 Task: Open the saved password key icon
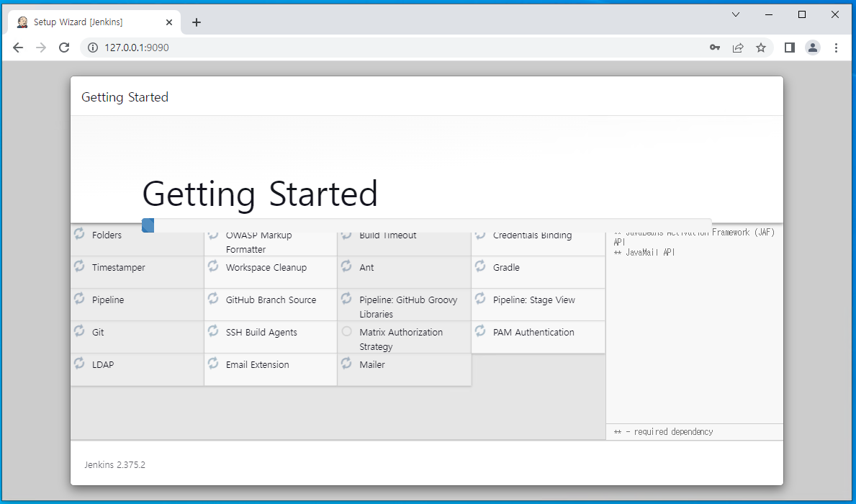[715, 48]
